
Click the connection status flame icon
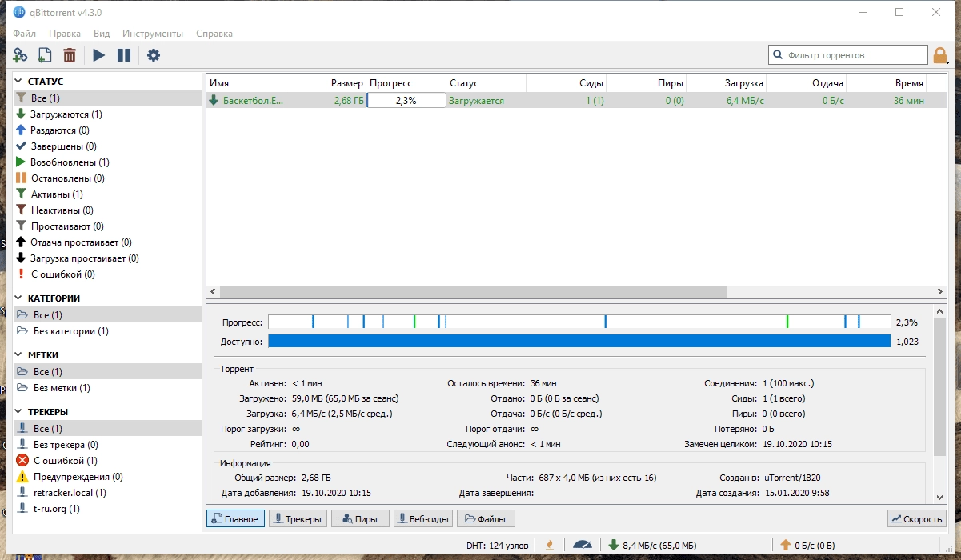[x=549, y=545]
